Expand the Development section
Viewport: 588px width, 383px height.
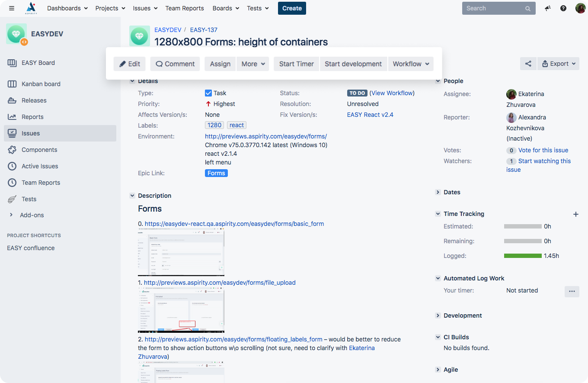pos(438,315)
